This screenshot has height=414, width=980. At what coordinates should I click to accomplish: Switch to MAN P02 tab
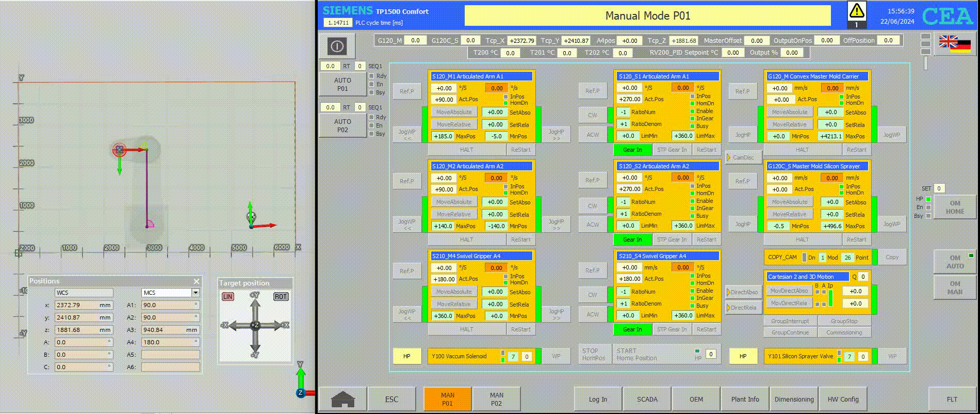[x=496, y=399]
